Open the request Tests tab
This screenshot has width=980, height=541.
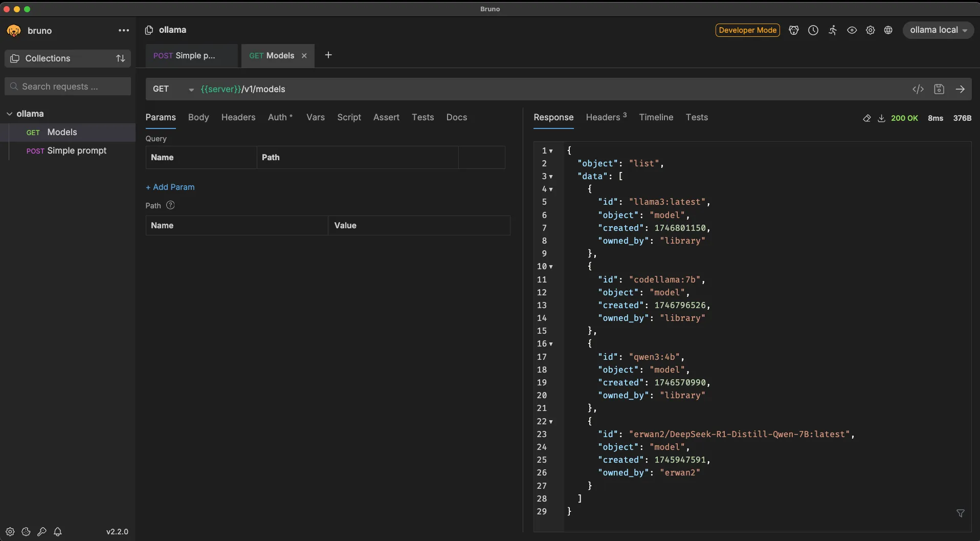tap(423, 117)
